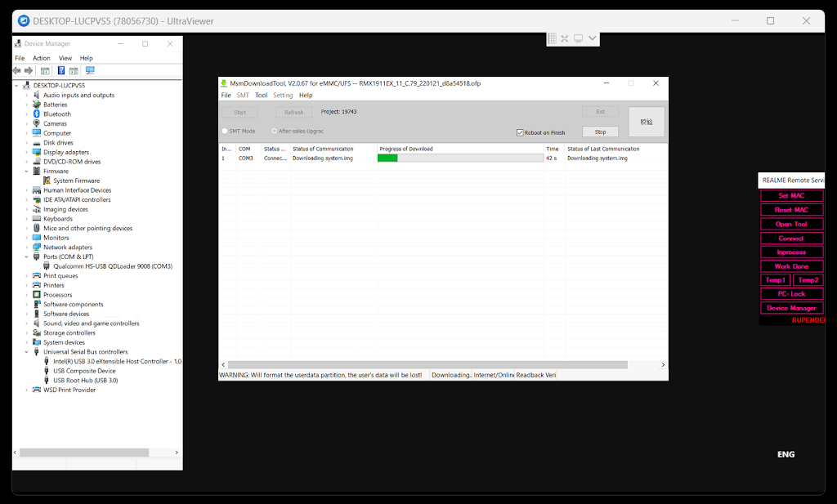Expand the Print queues node
837x504 pixels.
tap(27, 276)
